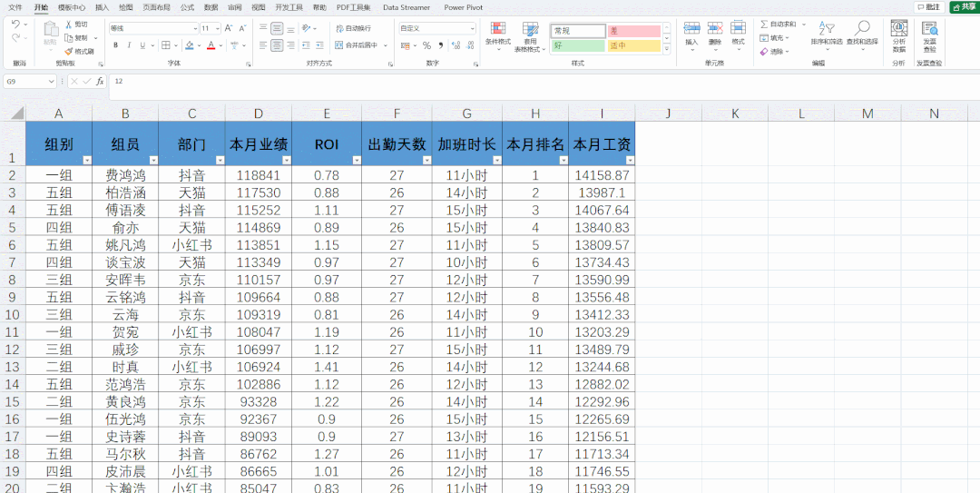Screen dimensions: 980x493
Task: Click the 批注 comments button
Action: (929, 7)
